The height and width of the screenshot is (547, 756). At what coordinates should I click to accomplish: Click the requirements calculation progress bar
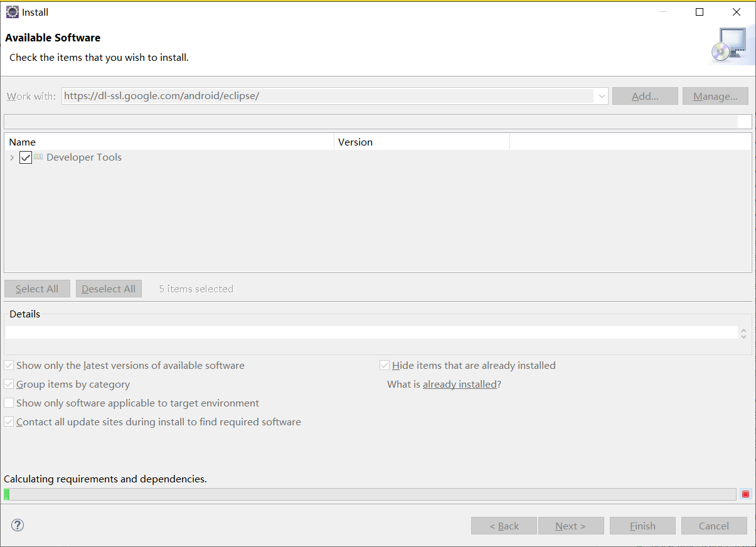coord(370,494)
